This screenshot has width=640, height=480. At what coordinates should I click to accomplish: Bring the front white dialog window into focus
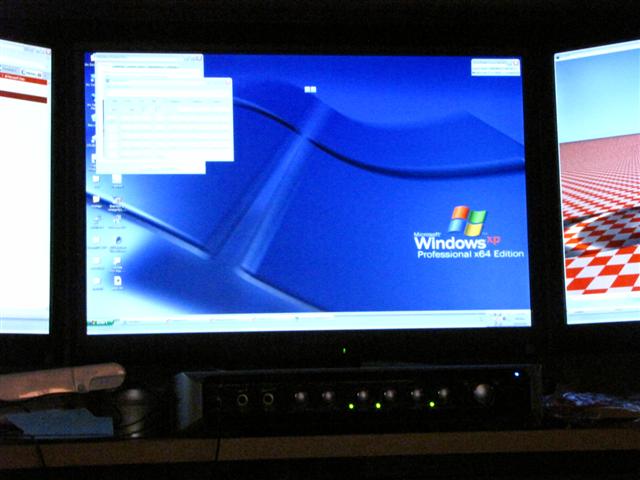(168, 120)
